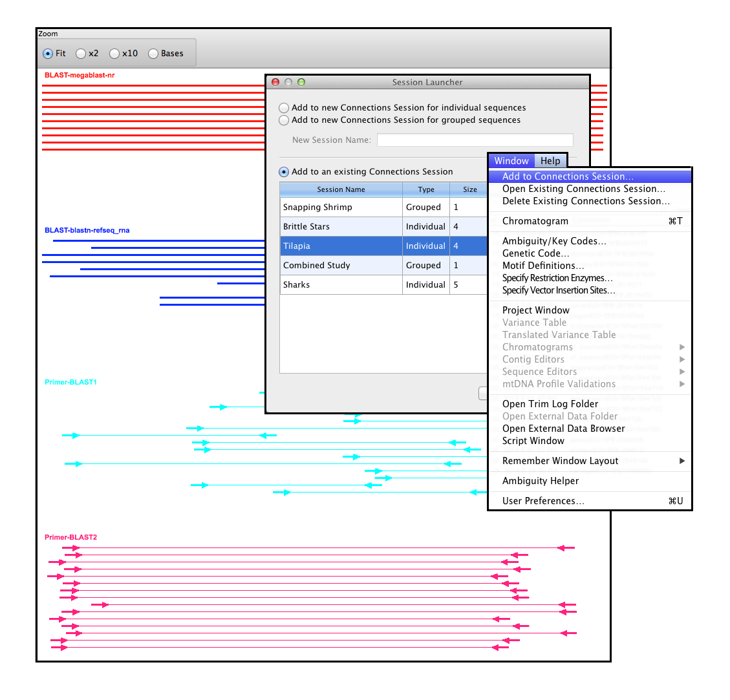The width and height of the screenshot is (730, 700).
Task: Click the New Session Name text field
Action: point(475,140)
